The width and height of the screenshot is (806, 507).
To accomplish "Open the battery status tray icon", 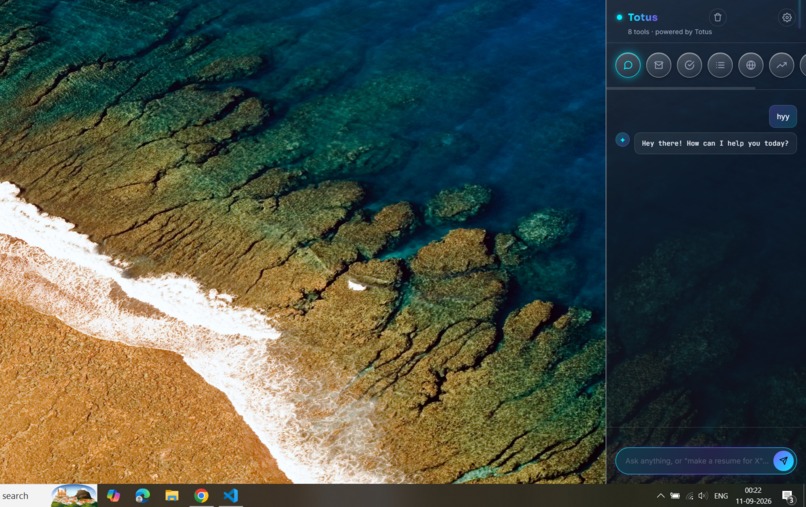I will [x=675, y=496].
